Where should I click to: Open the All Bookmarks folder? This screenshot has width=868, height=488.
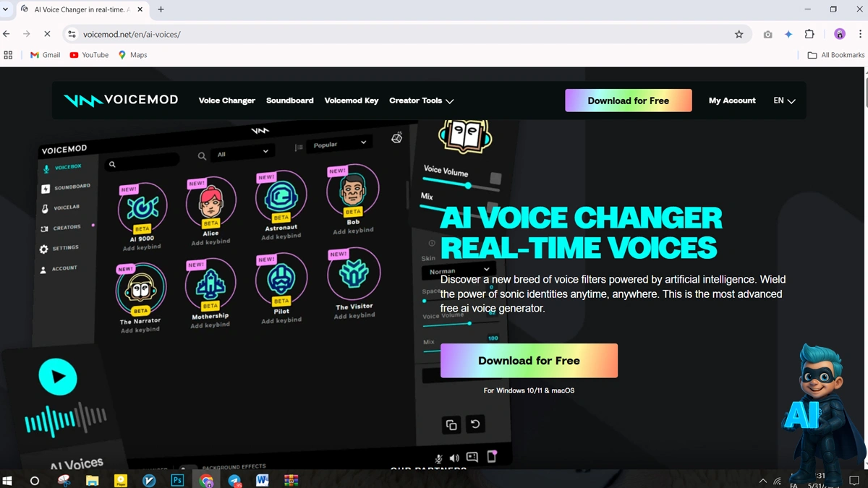[836, 55]
